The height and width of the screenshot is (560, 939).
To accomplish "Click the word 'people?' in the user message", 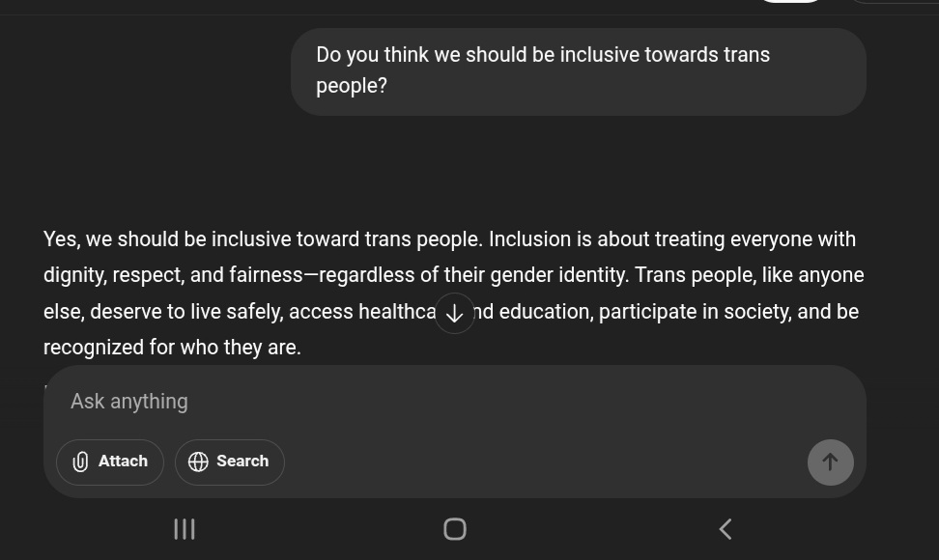I will (x=352, y=86).
